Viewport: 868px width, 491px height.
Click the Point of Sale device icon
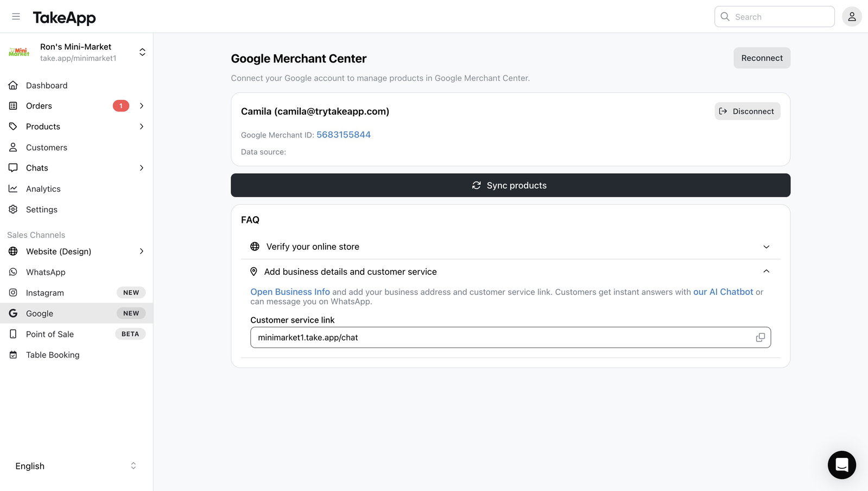13,334
